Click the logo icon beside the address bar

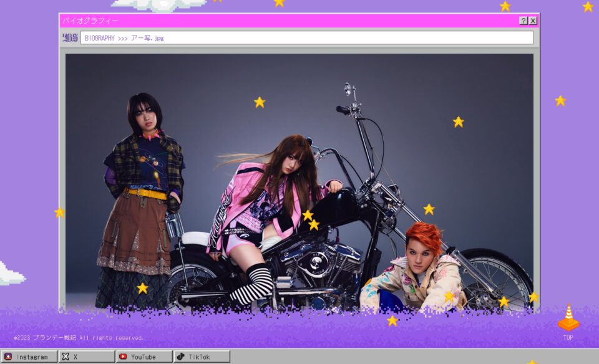tap(70, 38)
